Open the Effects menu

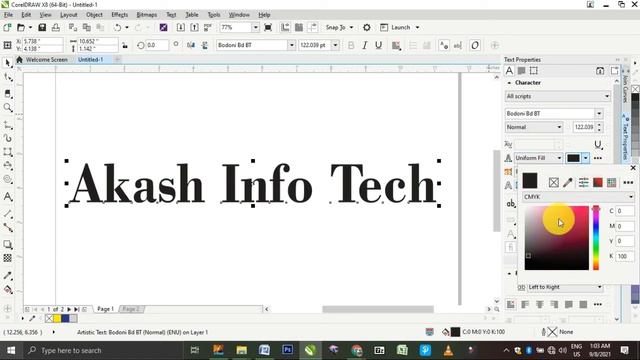[x=120, y=15]
